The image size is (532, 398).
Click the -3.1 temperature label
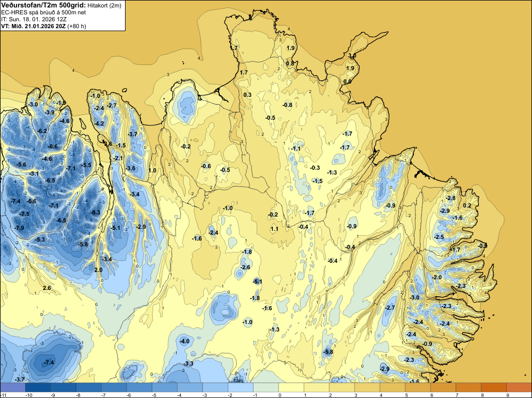tap(34, 173)
